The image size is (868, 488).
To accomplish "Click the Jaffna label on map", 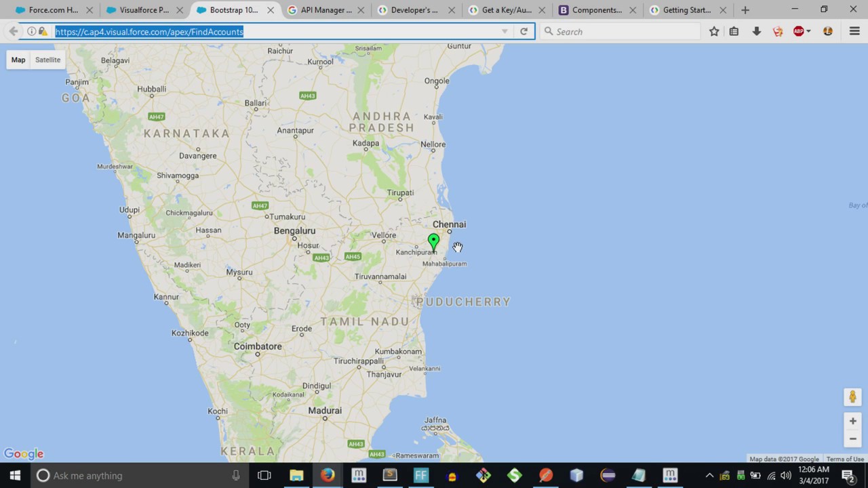I will pyautogui.click(x=435, y=420).
